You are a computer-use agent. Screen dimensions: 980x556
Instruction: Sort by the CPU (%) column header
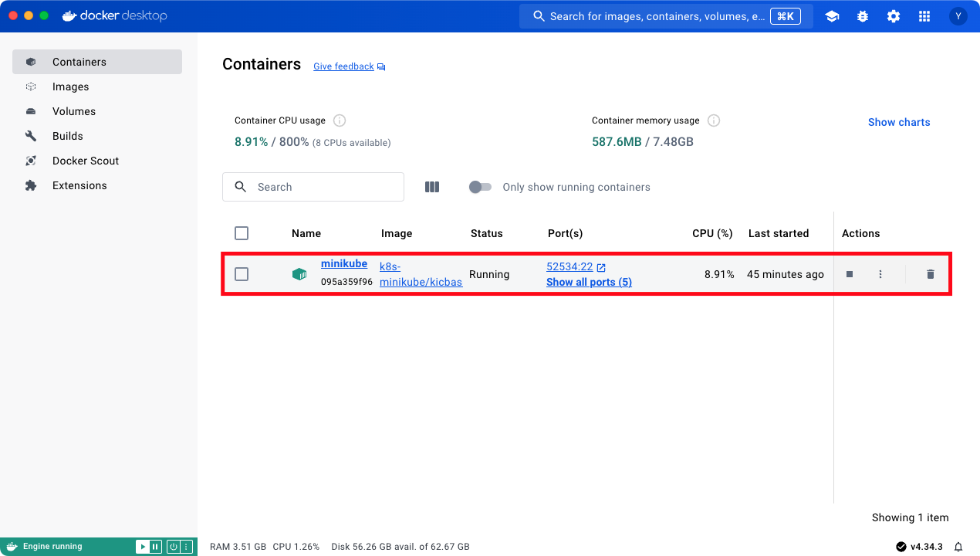click(x=712, y=233)
